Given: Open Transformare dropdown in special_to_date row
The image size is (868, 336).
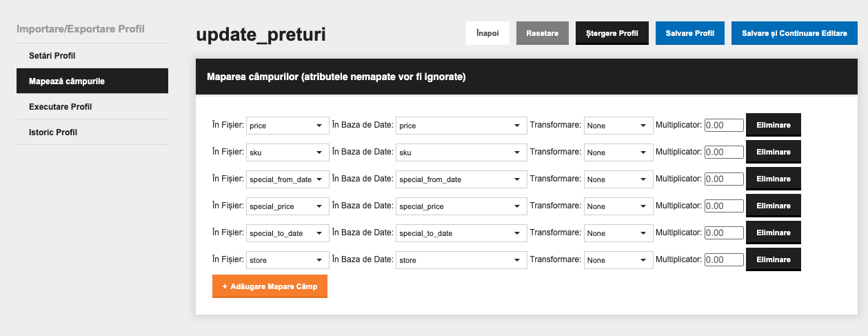Looking at the screenshot, I should (x=618, y=233).
